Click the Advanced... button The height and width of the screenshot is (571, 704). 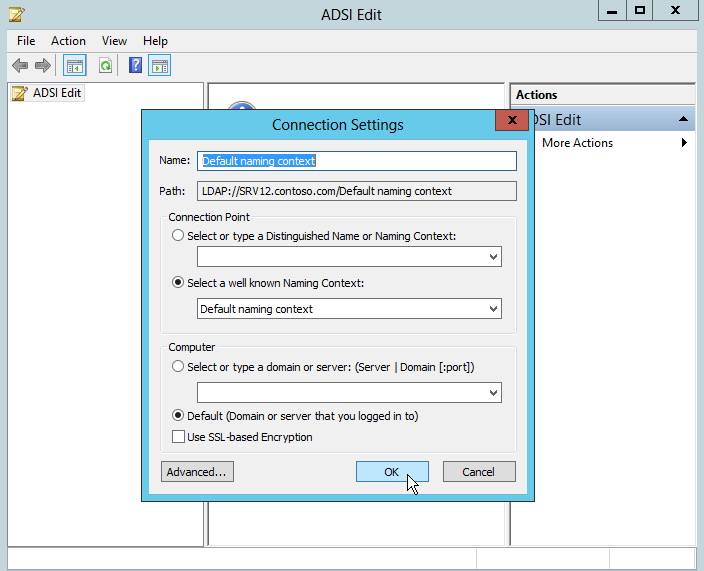click(x=197, y=472)
